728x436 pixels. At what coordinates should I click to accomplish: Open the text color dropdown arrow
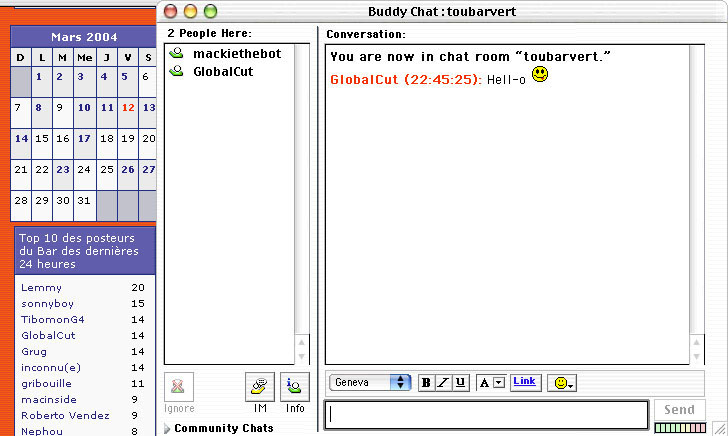[x=499, y=383]
